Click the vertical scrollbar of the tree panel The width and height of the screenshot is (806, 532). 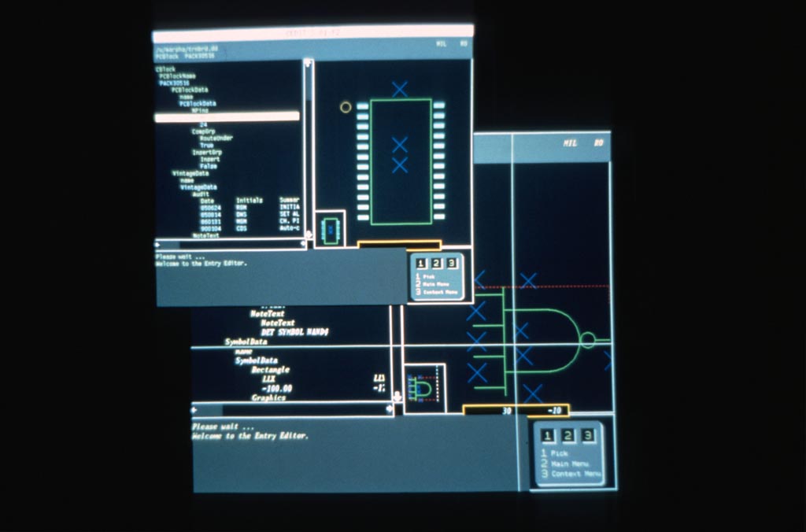click(307, 150)
